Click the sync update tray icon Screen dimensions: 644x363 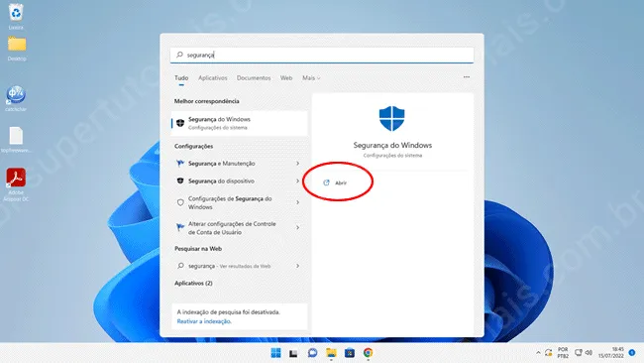click(x=548, y=353)
